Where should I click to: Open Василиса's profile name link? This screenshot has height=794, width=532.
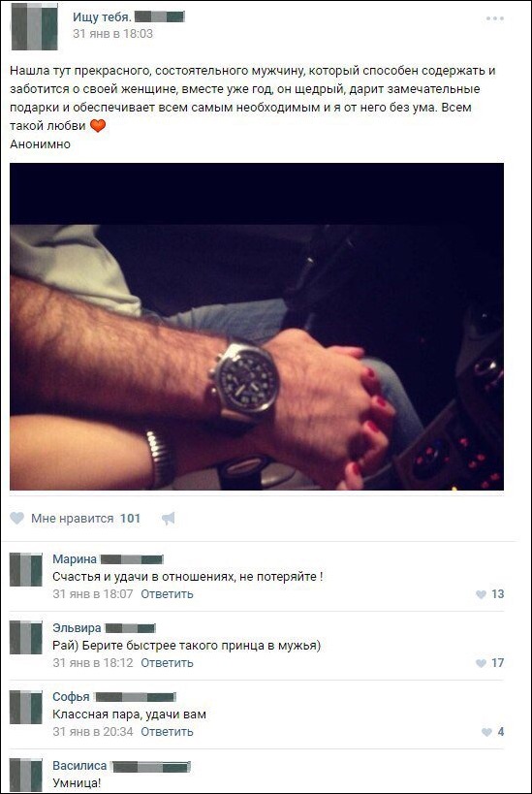(x=79, y=765)
